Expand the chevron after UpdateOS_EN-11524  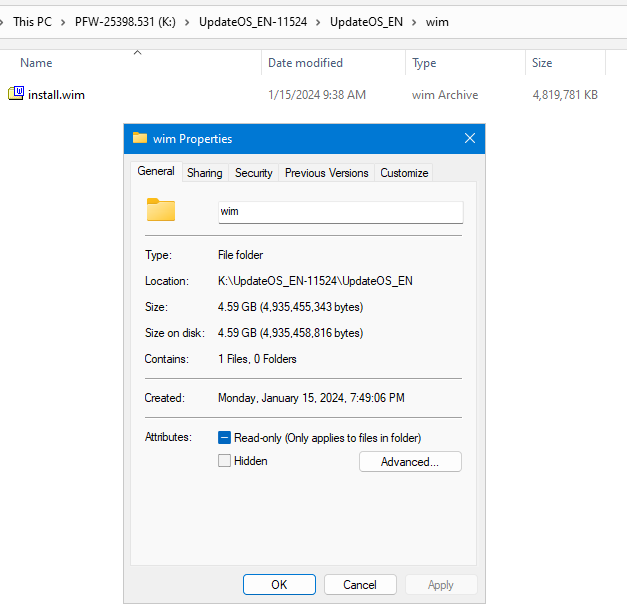pyautogui.click(x=318, y=22)
